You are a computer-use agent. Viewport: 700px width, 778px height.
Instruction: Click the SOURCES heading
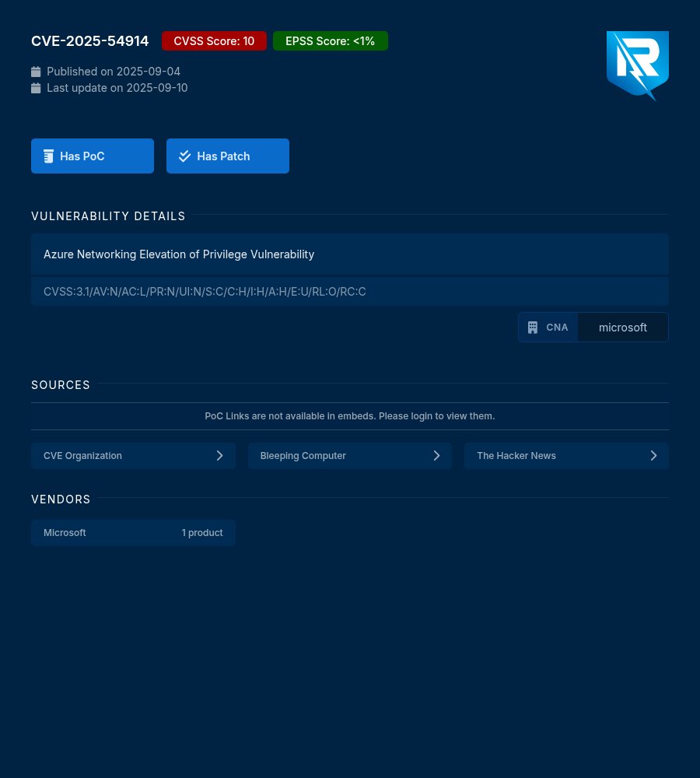(x=61, y=384)
